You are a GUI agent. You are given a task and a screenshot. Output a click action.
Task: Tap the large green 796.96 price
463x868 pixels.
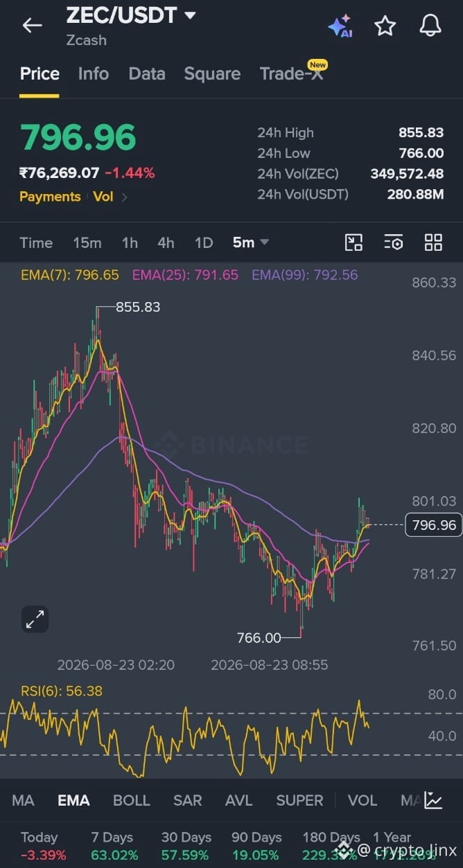[x=78, y=137]
